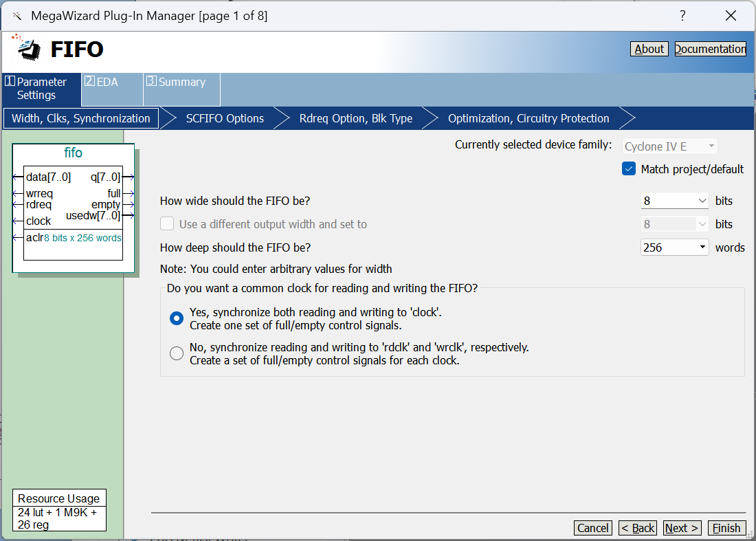Image resolution: width=756 pixels, height=541 pixels.
Task: Go to Optimization, Circuitry Protection step
Action: point(529,119)
